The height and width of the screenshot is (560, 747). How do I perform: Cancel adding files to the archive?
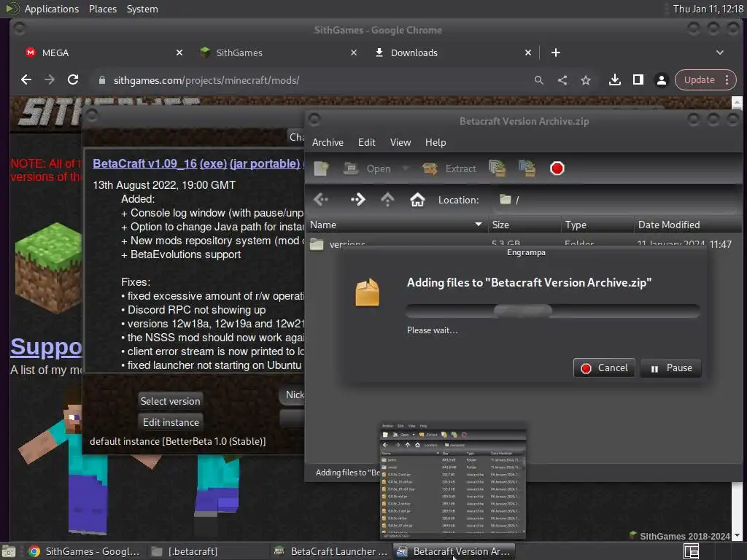[604, 367]
